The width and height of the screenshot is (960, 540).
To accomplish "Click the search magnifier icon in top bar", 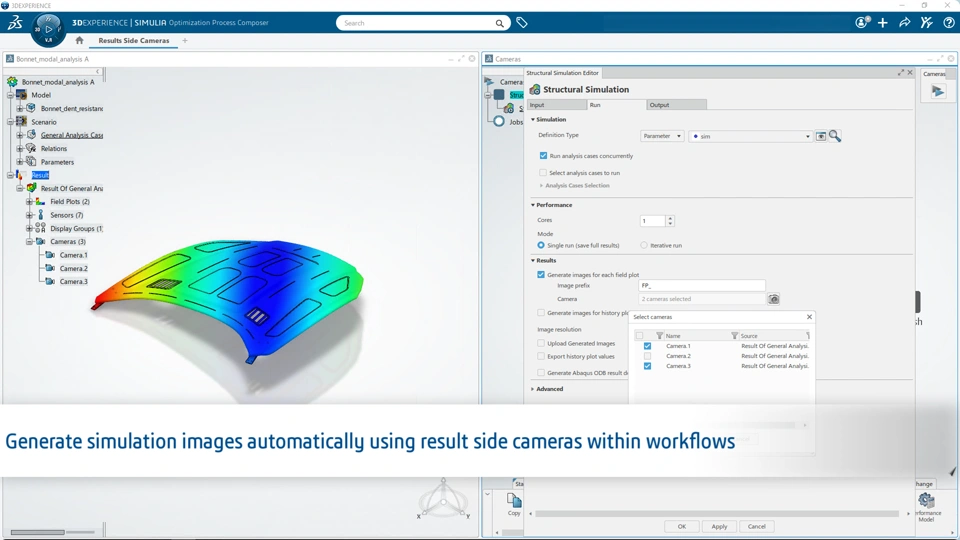I will (x=500, y=23).
